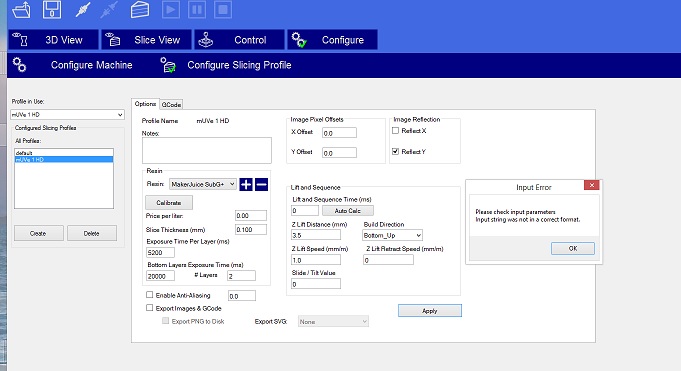Click the Configure Machine gears icon
681x371 pixels.
(19, 65)
